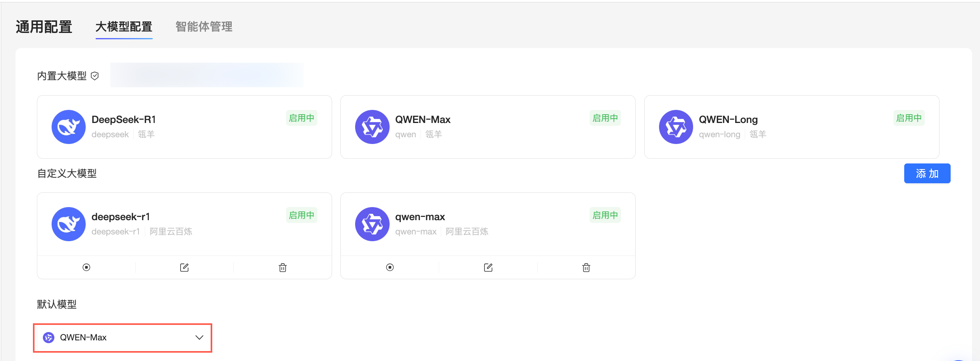Open the 默认模型 QWEN-Max dropdown
The width and height of the screenshot is (980, 361).
coord(123,338)
